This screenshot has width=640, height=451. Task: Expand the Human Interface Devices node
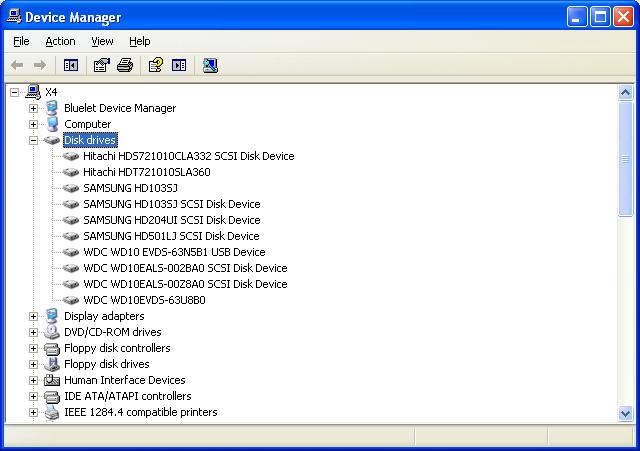[x=33, y=380]
